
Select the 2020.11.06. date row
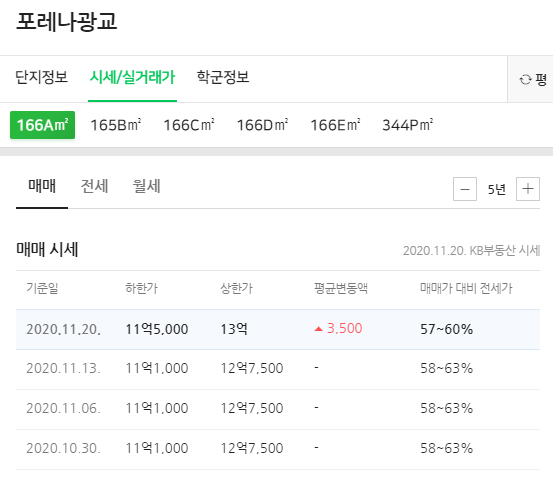[x=278, y=409]
